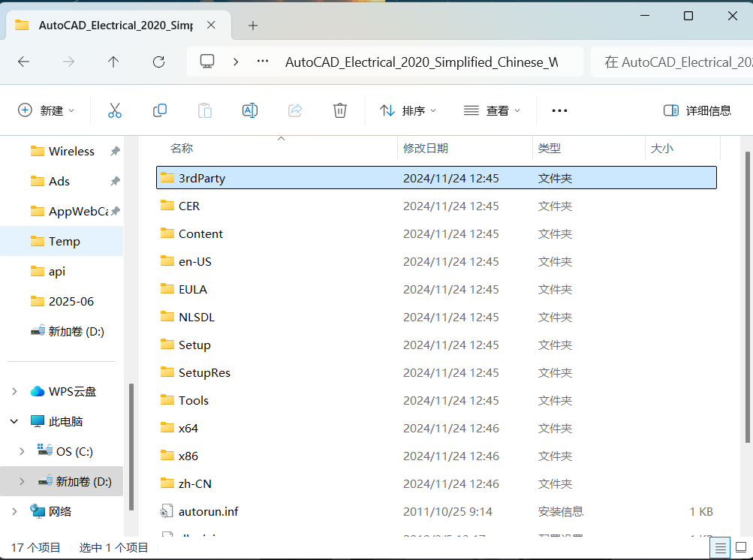Go up one folder level
753x560 pixels.
coord(113,62)
